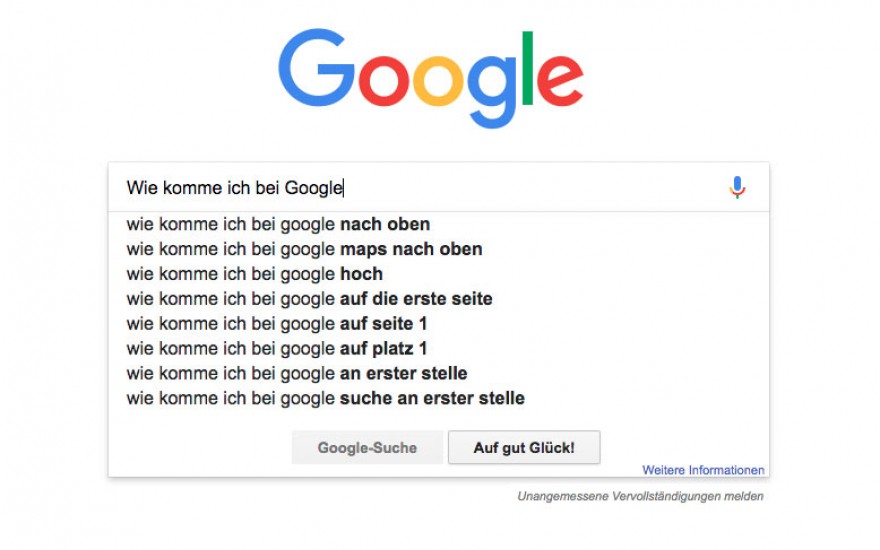
Task: Click the microphone voice search icon
Action: pyautogui.click(x=737, y=187)
